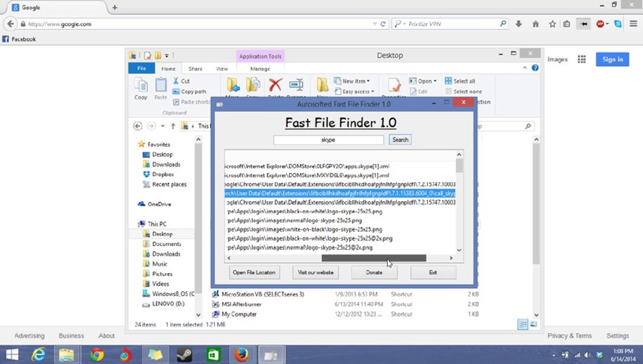Click the Firefox Home icon

coord(535,24)
